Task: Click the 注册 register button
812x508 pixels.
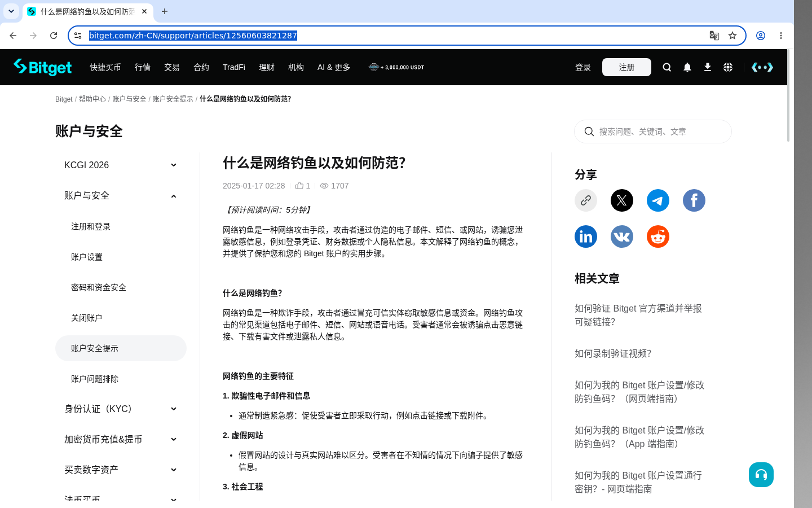Action: (626, 67)
